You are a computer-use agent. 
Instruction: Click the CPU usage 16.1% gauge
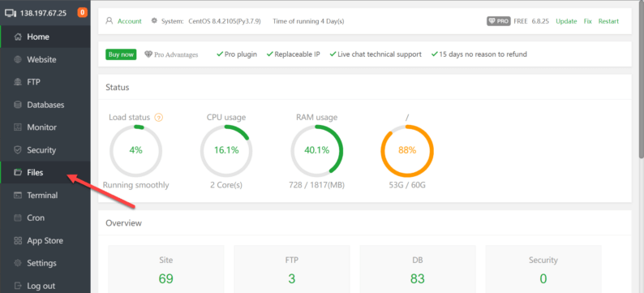(x=226, y=150)
